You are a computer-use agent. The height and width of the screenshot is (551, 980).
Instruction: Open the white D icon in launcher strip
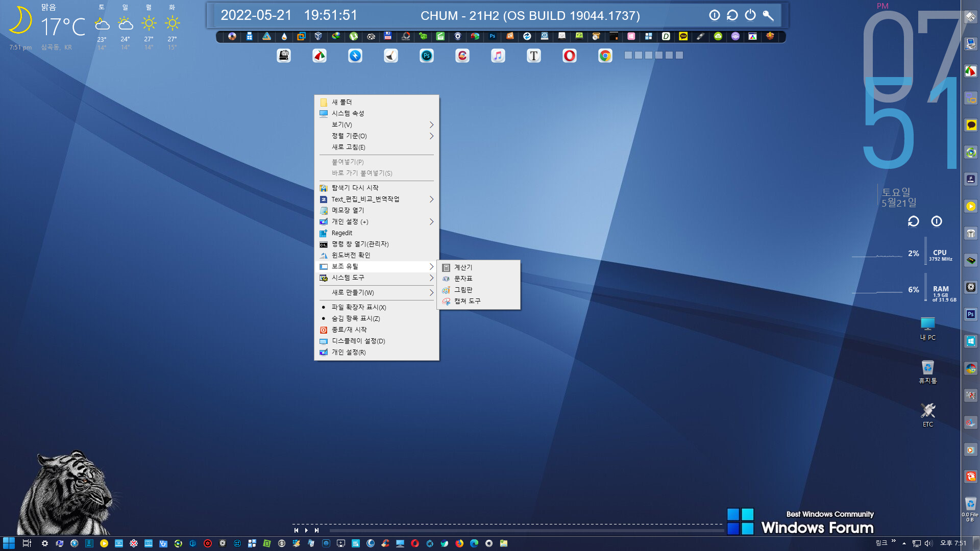tap(666, 36)
